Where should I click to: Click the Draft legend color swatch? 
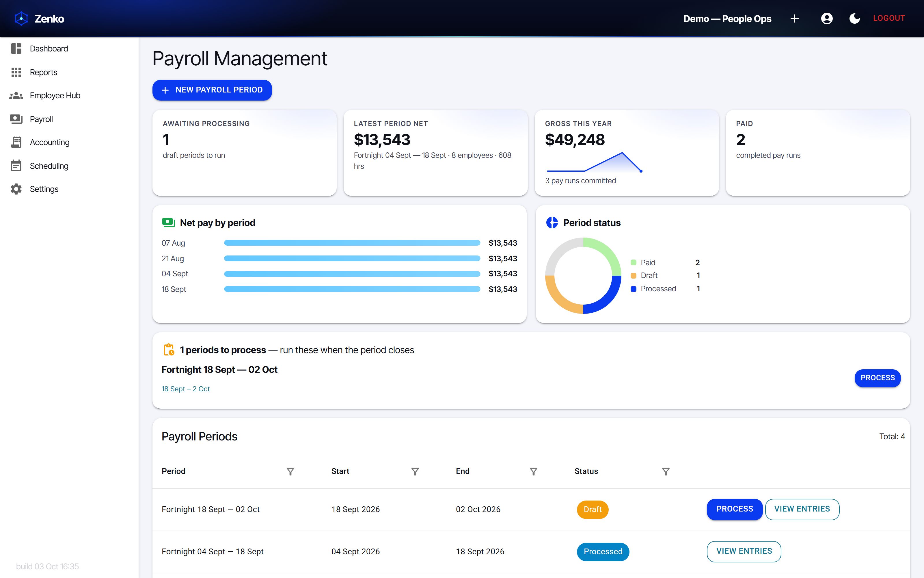pyautogui.click(x=634, y=276)
